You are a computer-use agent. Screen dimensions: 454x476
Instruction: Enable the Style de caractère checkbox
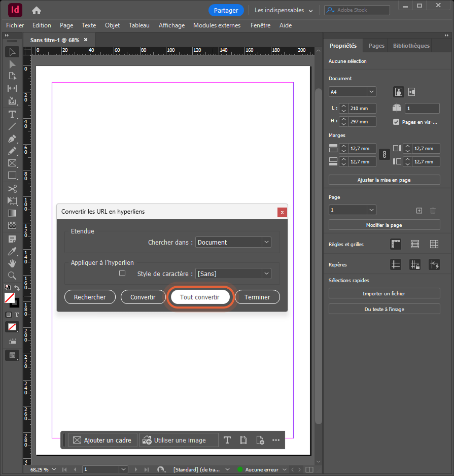(122, 273)
